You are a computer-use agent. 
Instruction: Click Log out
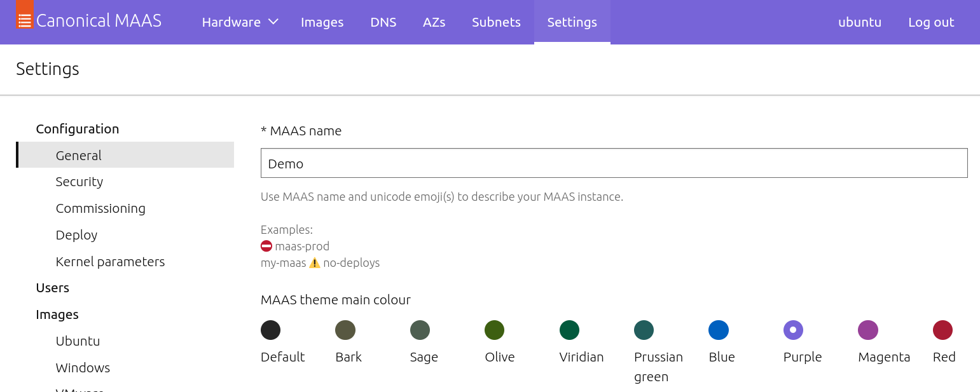pos(931,22)
